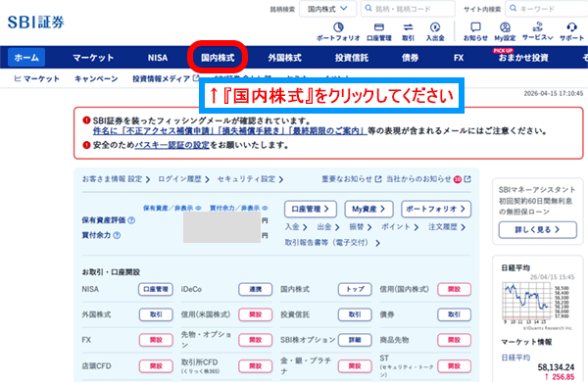
Task: Click the 口座管理 button in summary panel
Action: 311,210
